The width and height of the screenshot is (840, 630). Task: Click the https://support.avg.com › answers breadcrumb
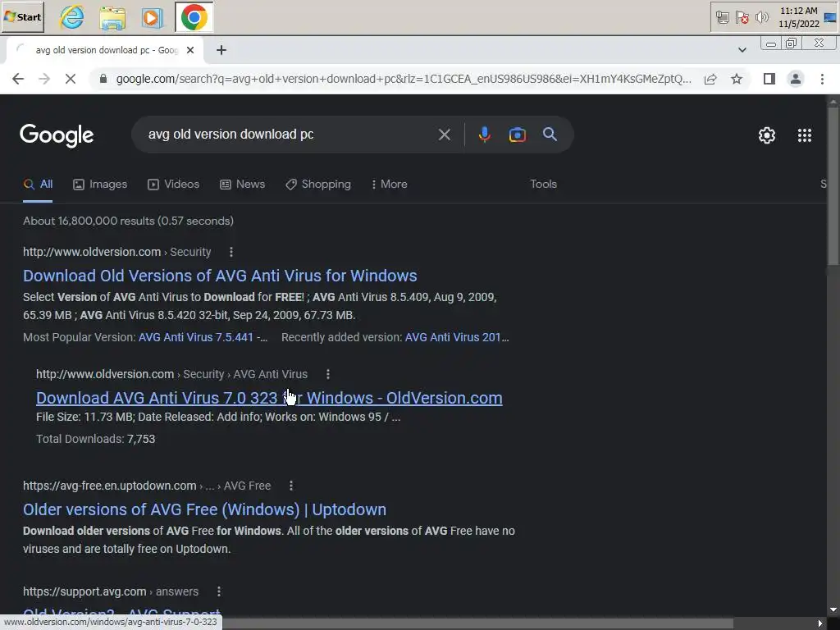[111, 591]
